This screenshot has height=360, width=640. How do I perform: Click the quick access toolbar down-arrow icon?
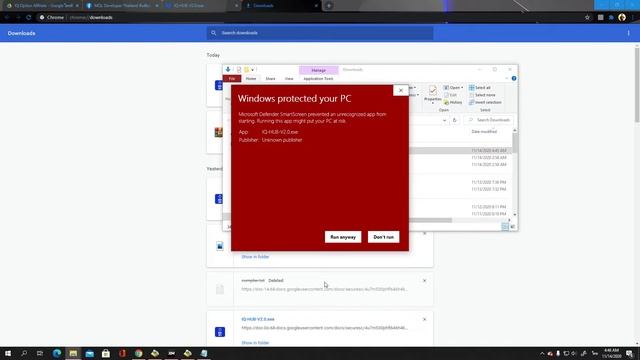click(228, 69)
